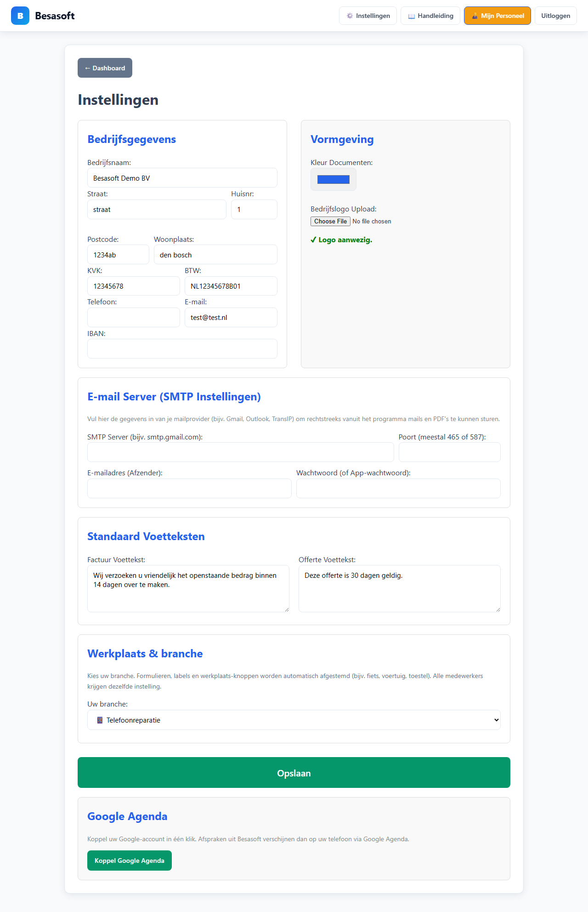Click the resize handle of Factuur Voettekst textarea
This screenshot has width=588, height=912.
287,610
